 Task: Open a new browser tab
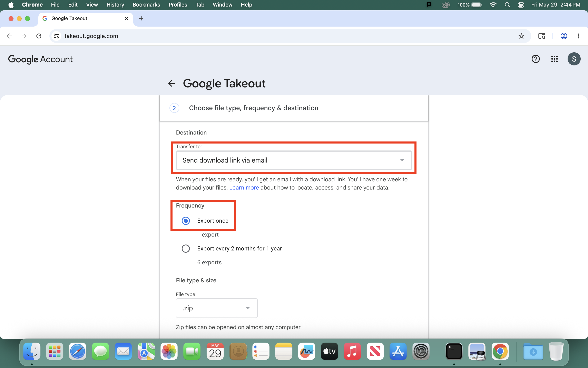141,18
